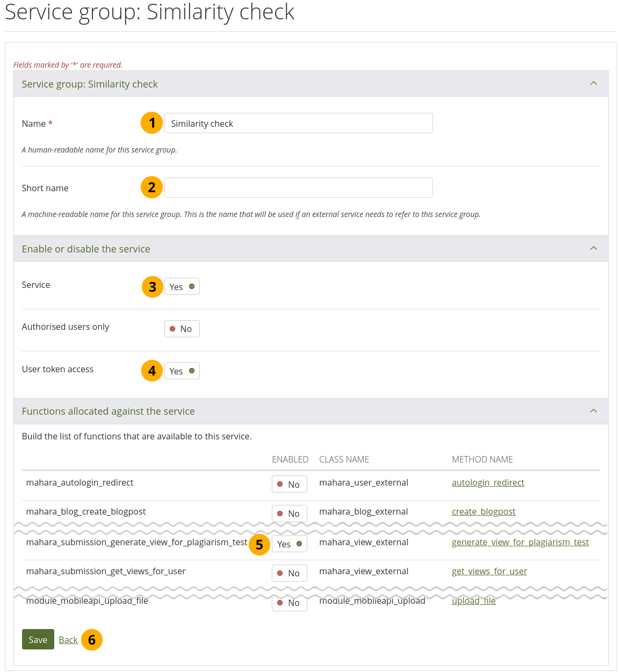Enable the mahara_autologin_redirect function toggle
The image size is (621, 672).
[289, 484]
